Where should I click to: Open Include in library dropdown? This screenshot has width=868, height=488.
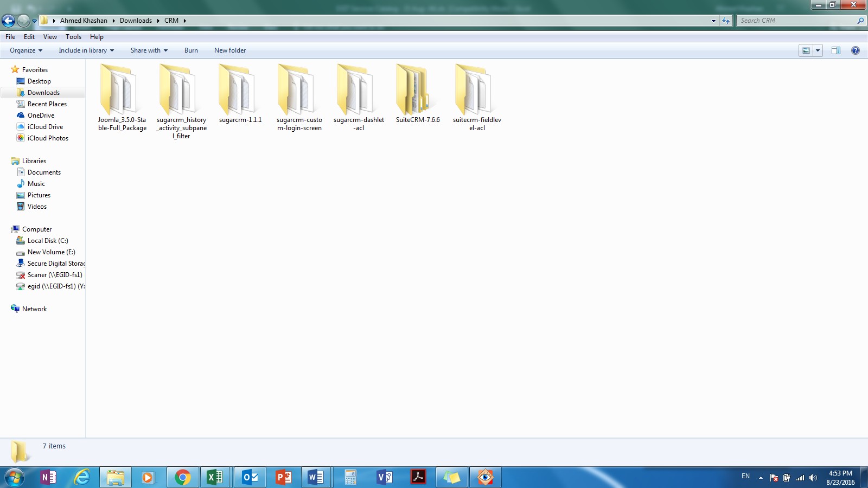(86, 50)
